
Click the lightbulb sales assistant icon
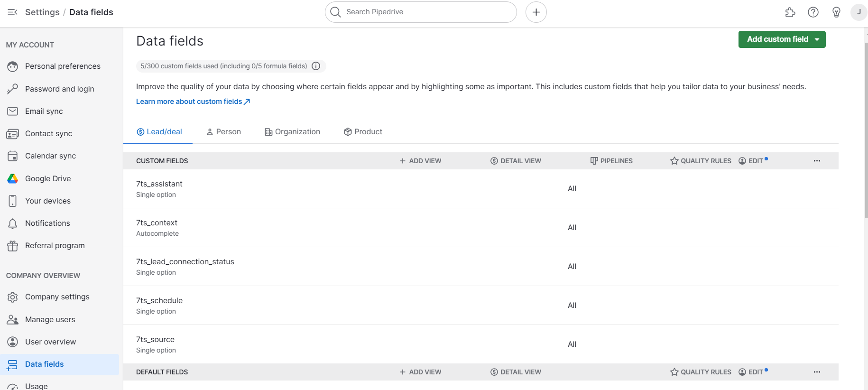(x=836, y=12)
